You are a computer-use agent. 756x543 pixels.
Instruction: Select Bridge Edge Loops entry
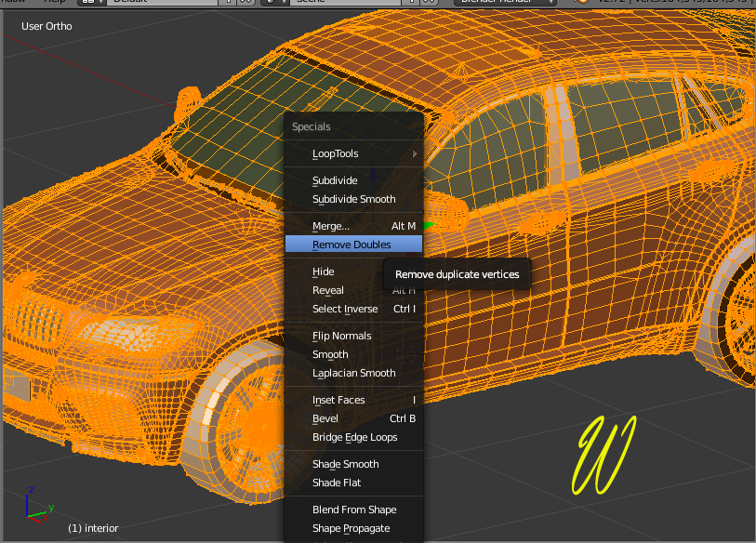click(x=353, y=437)
